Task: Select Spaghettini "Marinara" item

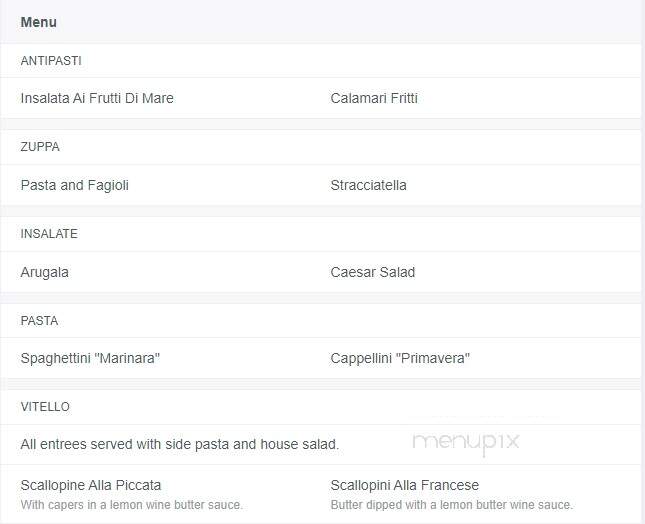Action: [90, 358]
